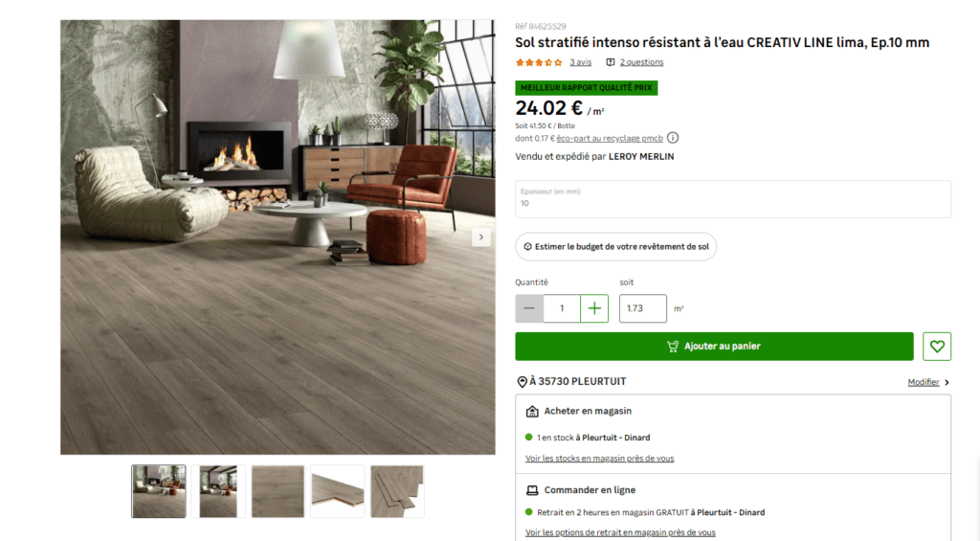Click the eco-part info circle icon

[673, 138]
